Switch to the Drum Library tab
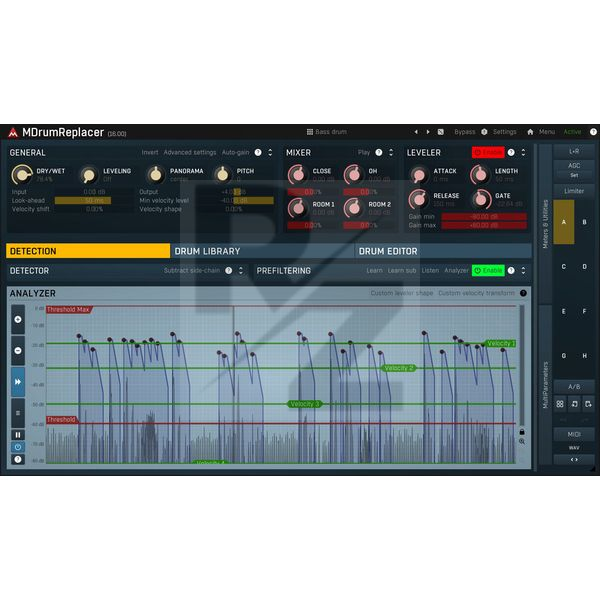The image size is (600, 600). tap(207, 251)
